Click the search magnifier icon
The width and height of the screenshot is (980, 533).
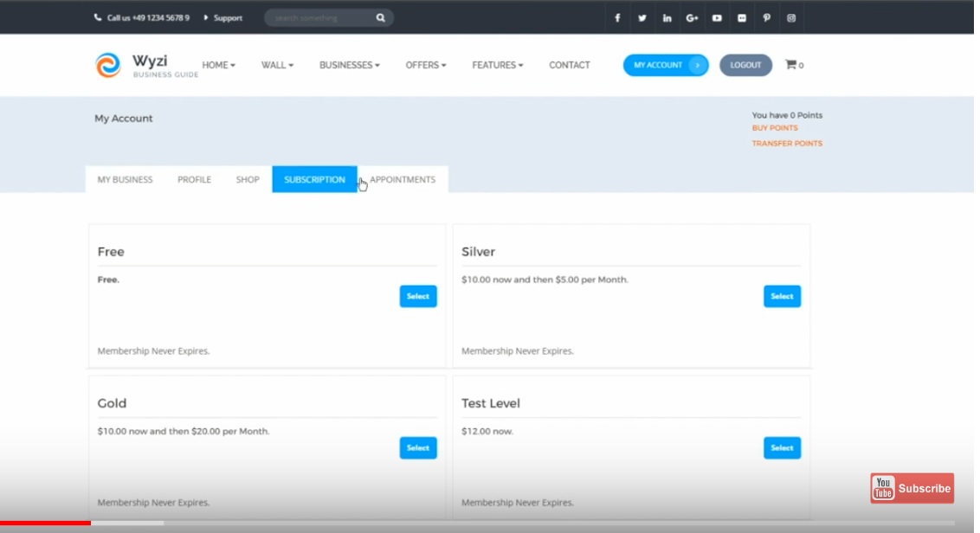[x=380, y=17]
